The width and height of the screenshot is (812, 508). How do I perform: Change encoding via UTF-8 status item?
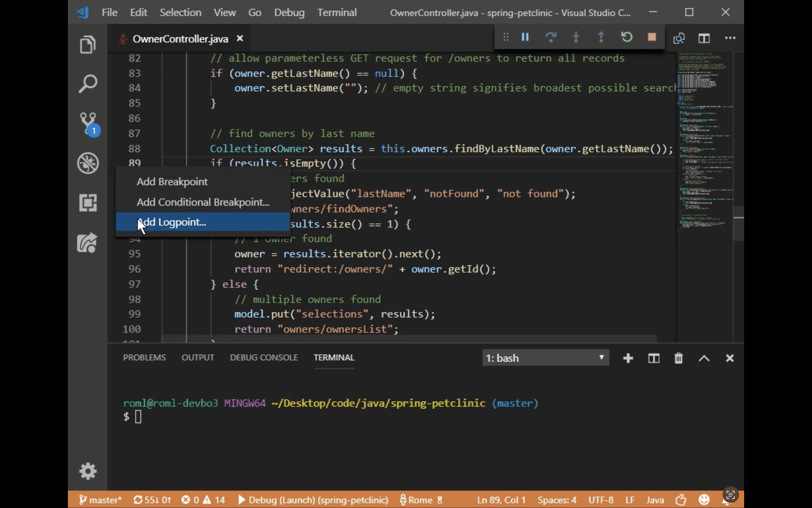601,500
